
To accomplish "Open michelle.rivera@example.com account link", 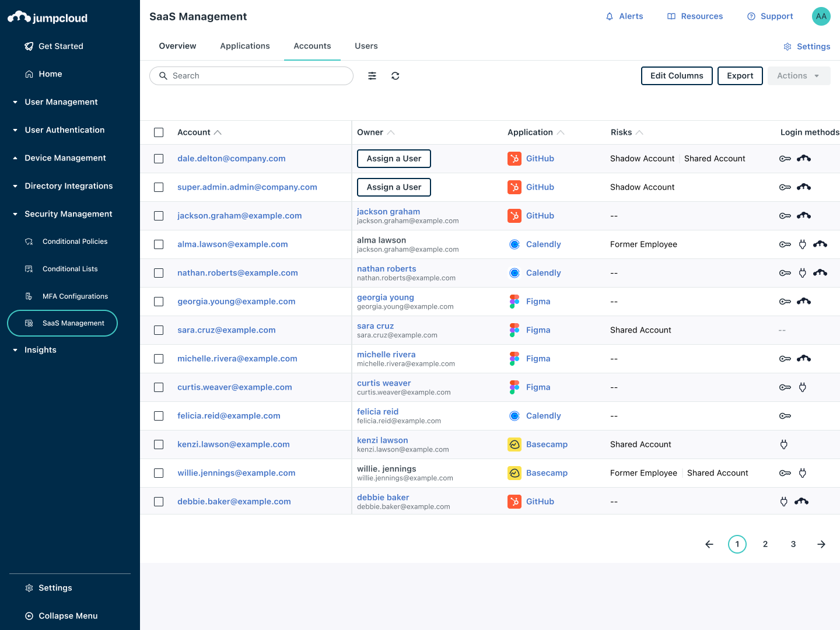I will coord(237,359).
